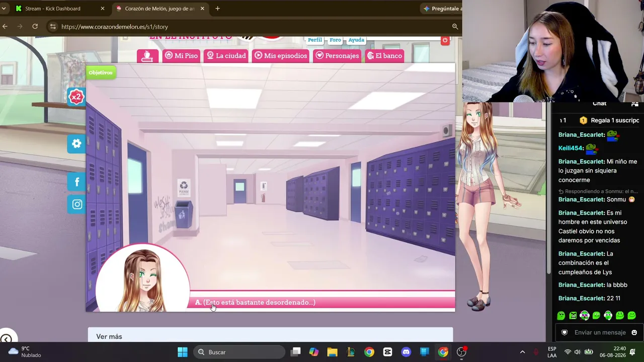Show hidden system tray icons
This screenshot has width=644, height=362.
[x=522, y=352]
